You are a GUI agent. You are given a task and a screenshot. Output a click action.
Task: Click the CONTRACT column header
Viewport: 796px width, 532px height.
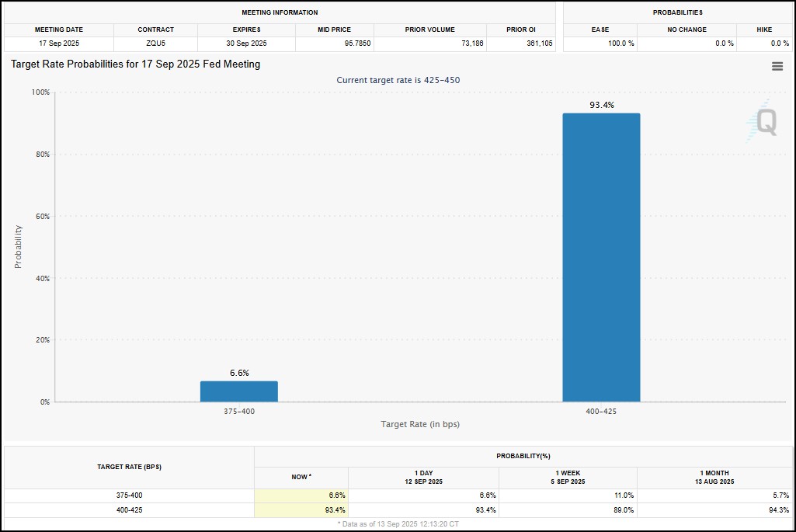(x=155, y=30)
